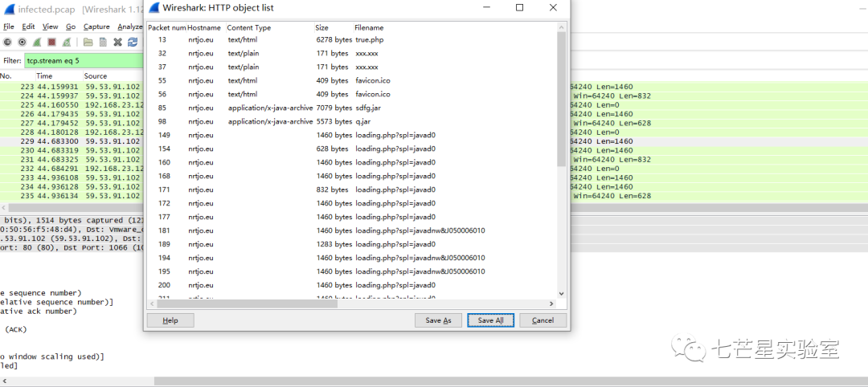Select packet 55 favicon.ico row
The height and width of the screenshot is (387, 868).
(351, 81)
